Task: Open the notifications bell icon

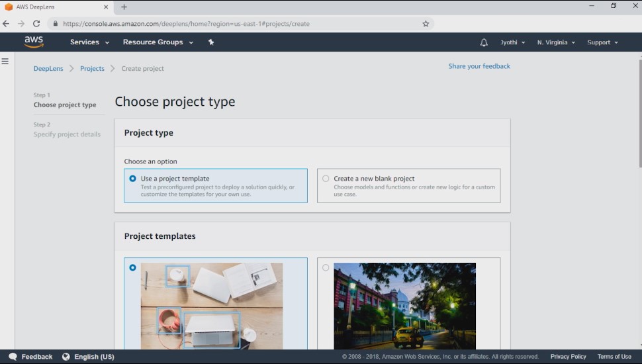Action: [x=484, y=42]
